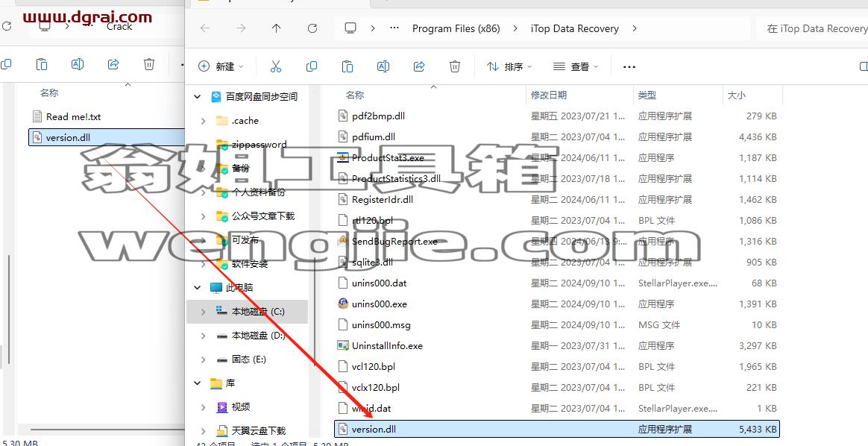The height and width of the screenshot is (446, 868).
Task: Sort by 大小 column header
Action: (x=736, y=95)
